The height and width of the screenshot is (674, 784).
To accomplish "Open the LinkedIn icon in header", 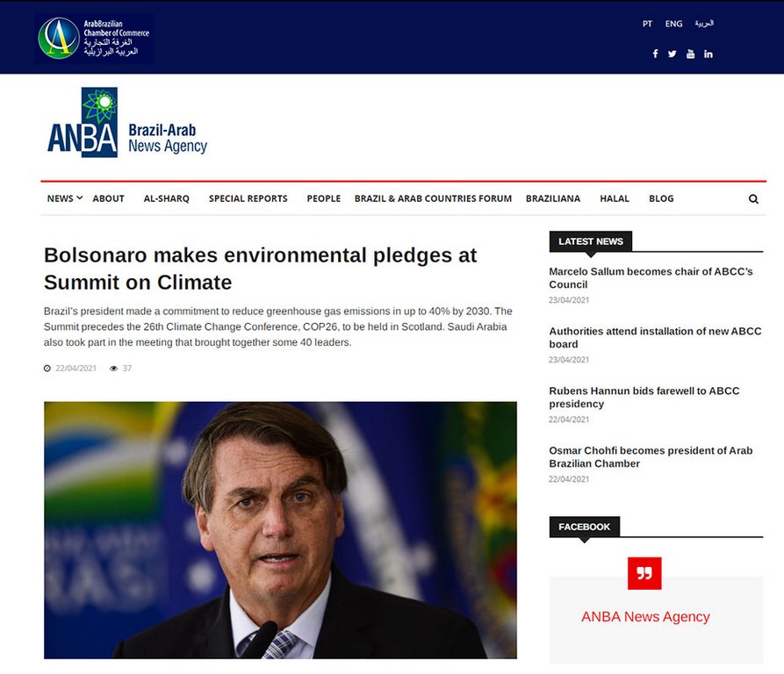I will pos(708,54).
